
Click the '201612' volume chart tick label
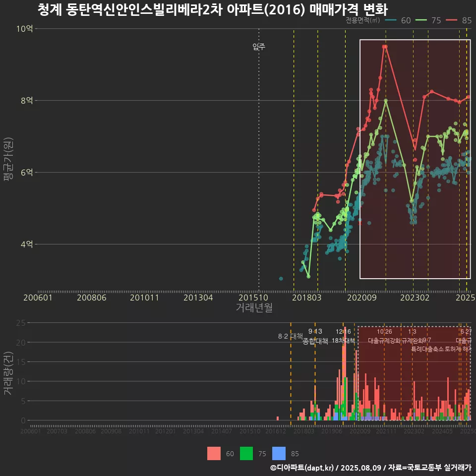(x=276, y=431)
